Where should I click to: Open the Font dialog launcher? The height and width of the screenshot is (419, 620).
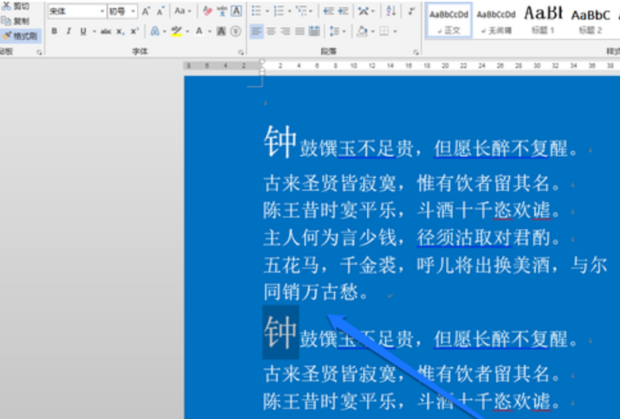click(x=241, y=52)
